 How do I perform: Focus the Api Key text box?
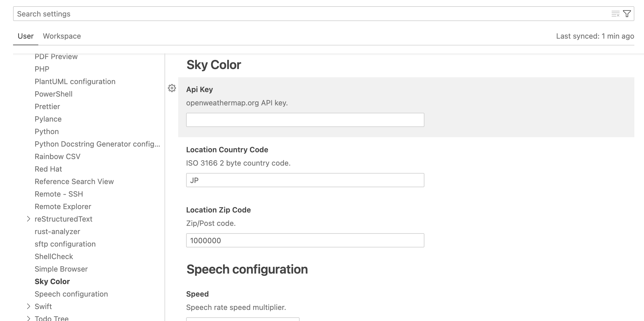[305, 120]
